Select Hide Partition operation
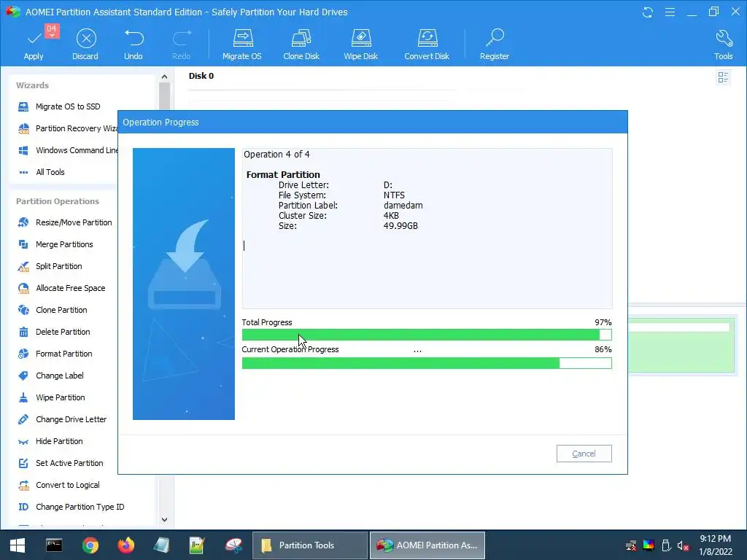The height and width of the screenshot is (560, 747). 50,441
